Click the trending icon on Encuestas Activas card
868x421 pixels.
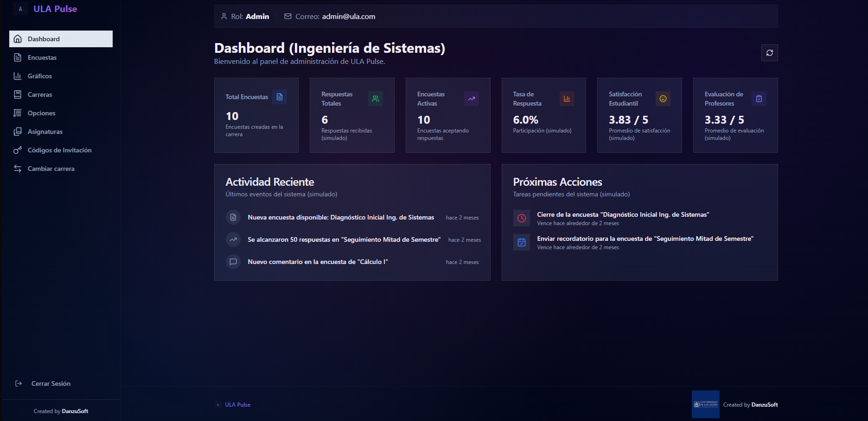[x=472, y=99]
